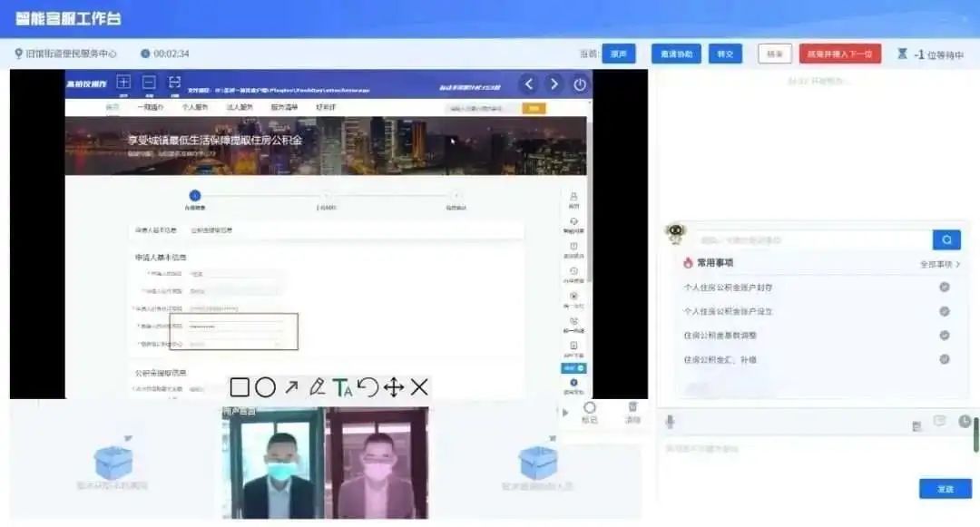
Task: Select the pencil annotation tool
Action: click(317, 387)
